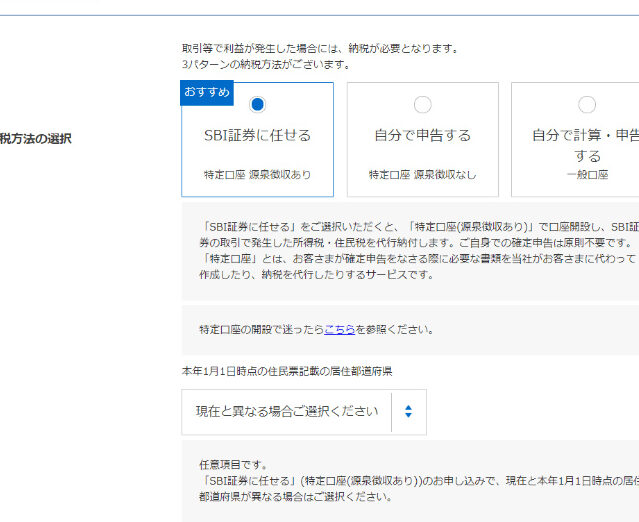Click the 特定口座 源泉徴収あり caption

coord(257,174)
